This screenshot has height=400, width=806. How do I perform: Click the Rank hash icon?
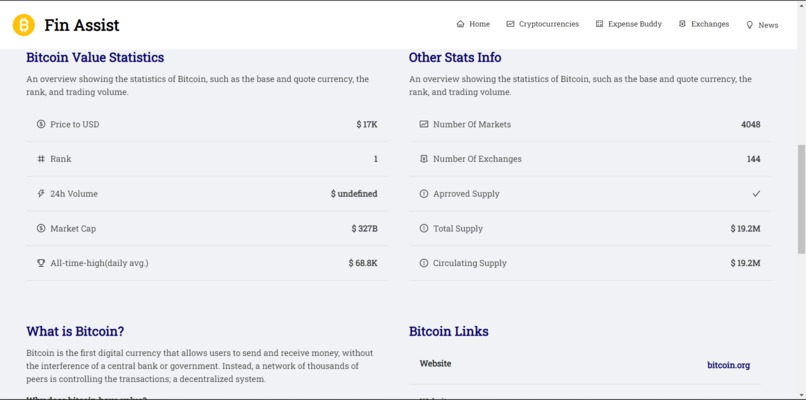click(x=41, y=159)
